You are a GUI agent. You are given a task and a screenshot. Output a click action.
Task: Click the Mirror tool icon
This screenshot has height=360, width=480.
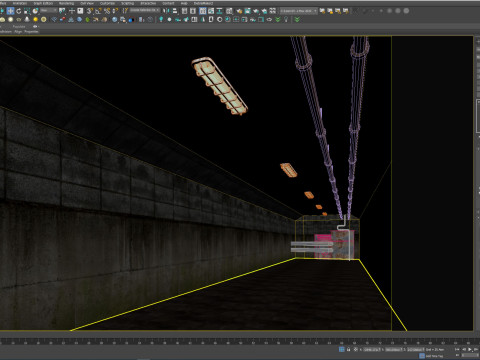(x=166, y=11)
